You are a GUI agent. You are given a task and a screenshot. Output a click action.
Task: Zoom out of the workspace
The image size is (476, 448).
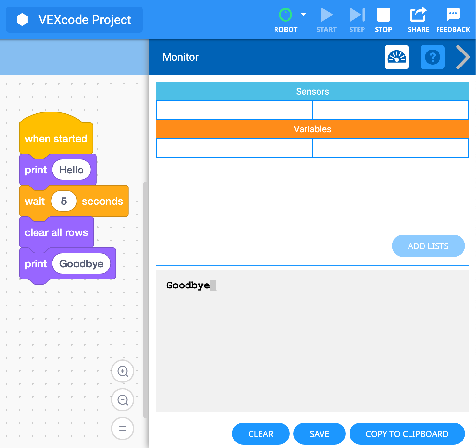(122, 400)
